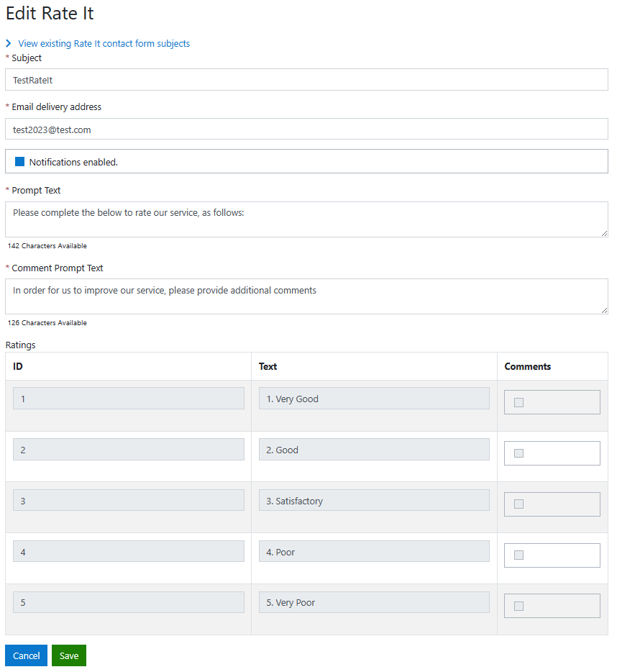Select the '1. Very Good' text field
This screenshot has height=672, width=617.
point(374,399)
